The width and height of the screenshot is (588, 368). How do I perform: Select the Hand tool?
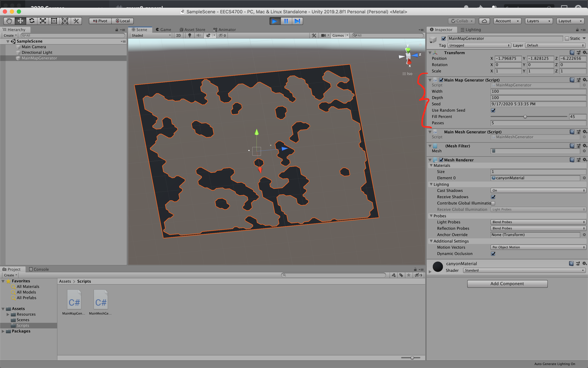[x=9, y=21]
